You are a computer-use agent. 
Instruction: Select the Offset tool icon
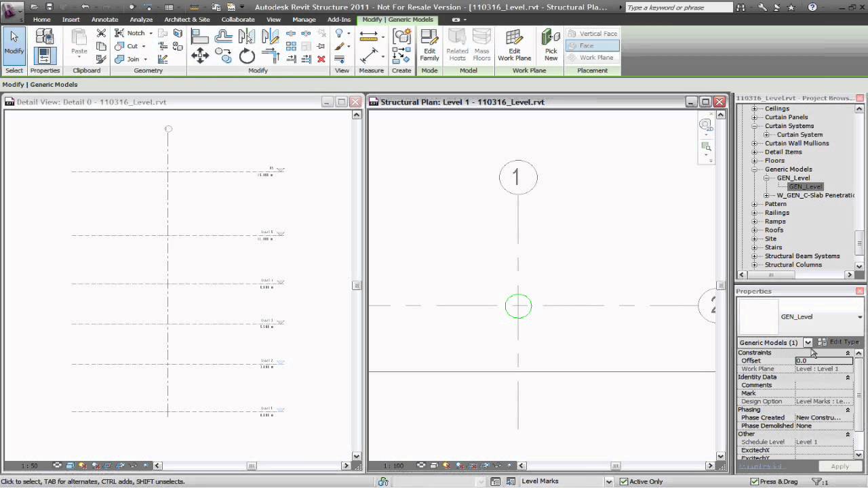point(223,36)
